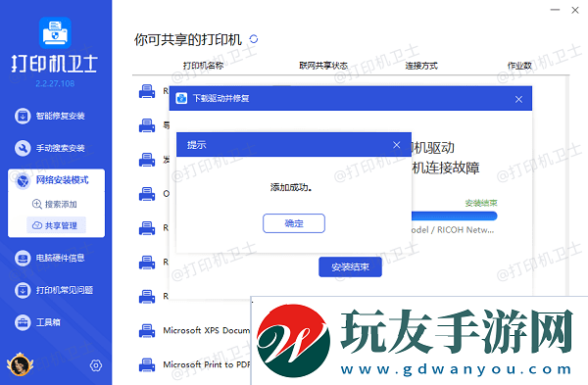Click the 手动搜索安装 wrench icon
The height and width of the screenshot is (385, 588).
(x=23, y=148)
